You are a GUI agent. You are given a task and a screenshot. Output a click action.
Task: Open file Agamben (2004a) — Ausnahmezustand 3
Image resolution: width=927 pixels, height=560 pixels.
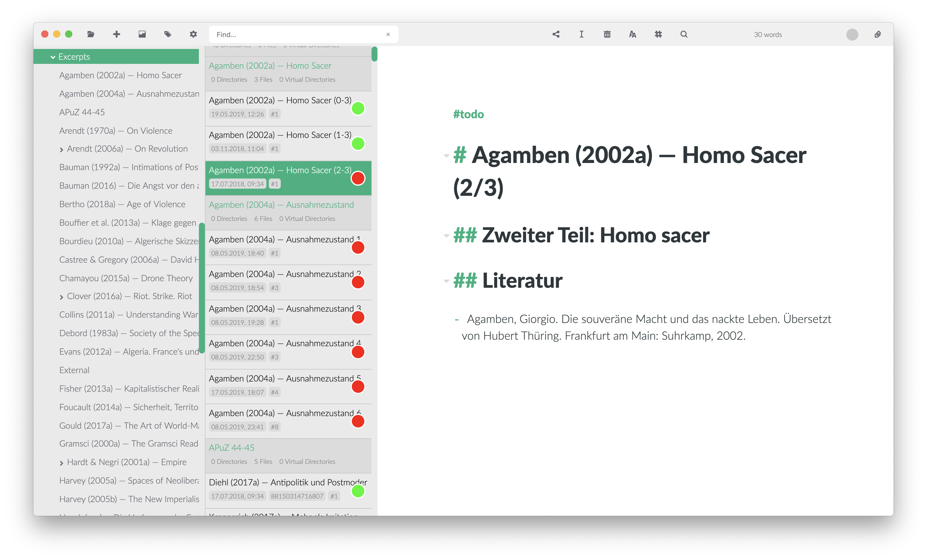288,317
